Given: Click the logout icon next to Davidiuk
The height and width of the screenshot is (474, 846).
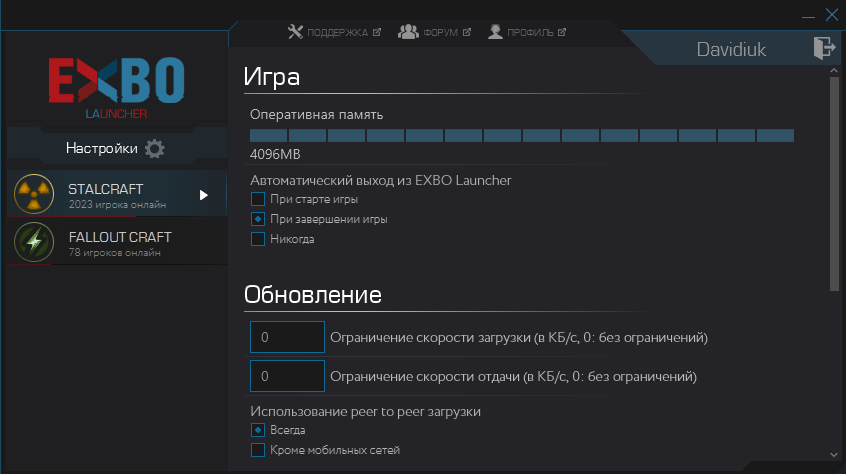Looking at the screenshot, I should point(824,48).
